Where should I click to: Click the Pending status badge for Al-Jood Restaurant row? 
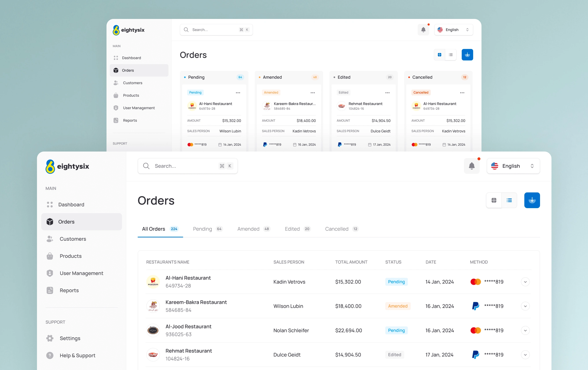[x=396, y=330]
